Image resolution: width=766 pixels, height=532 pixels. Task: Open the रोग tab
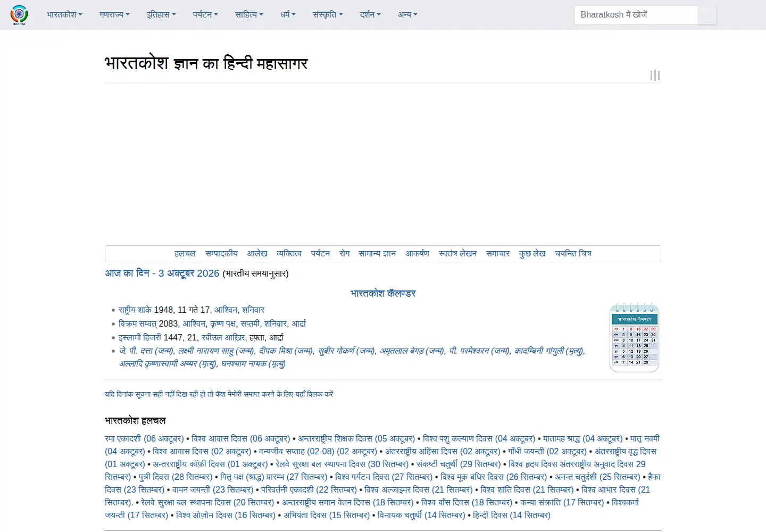point(345,254)
